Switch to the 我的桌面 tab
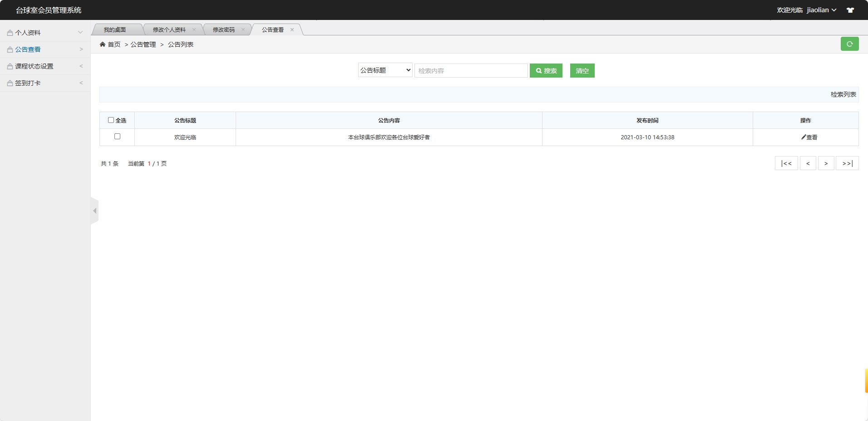868x421 pixels. pyautogui.click(x=115, y=29)
